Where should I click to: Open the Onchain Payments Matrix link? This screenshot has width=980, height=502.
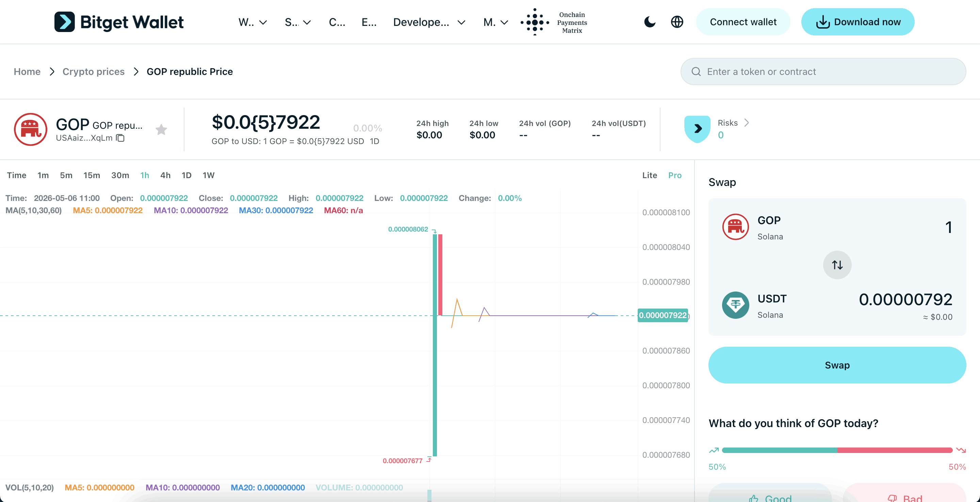coord(554,22)
